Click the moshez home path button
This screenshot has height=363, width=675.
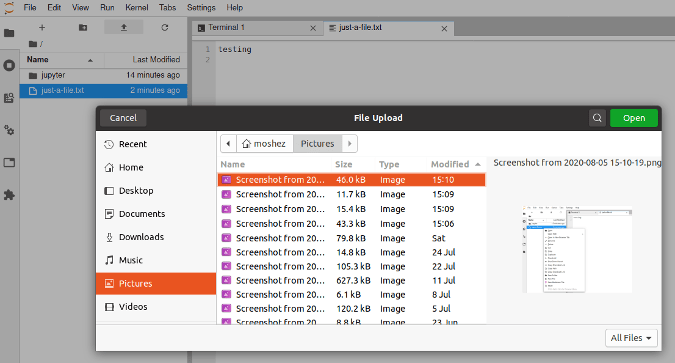coord(265,144)
